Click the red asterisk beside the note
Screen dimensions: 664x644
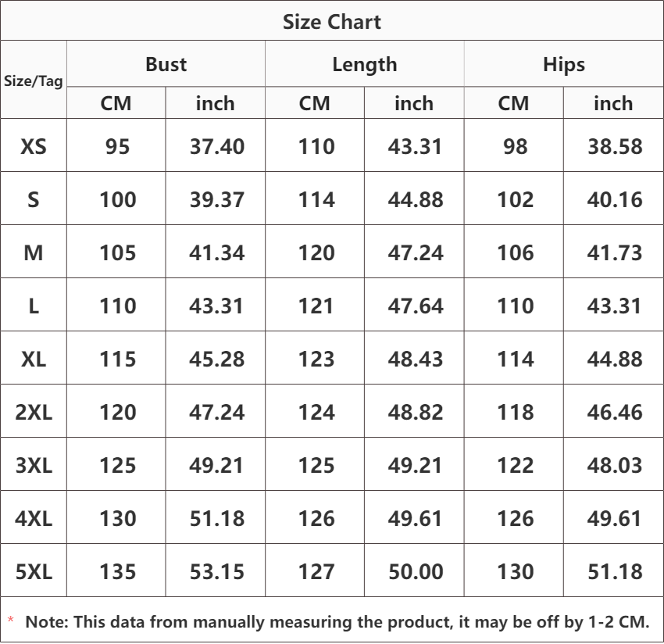(x=11, y=621)
